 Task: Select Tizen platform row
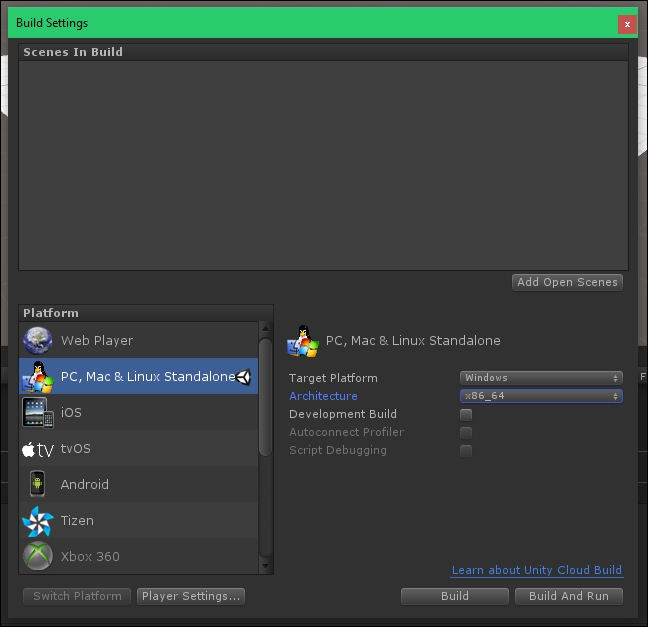[138, 520]
